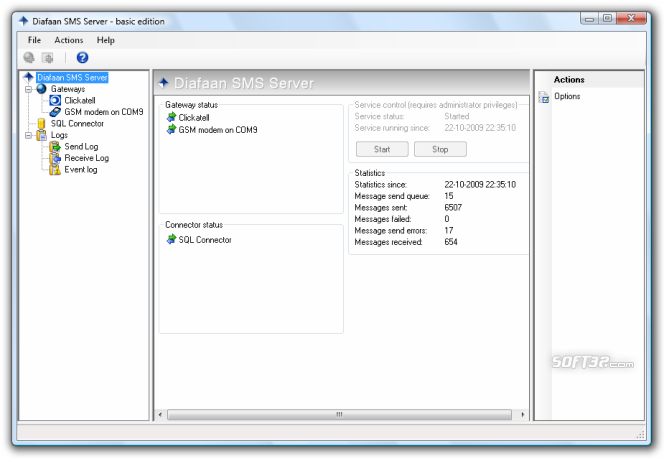Click Messages sent value 6507
Viewport: 664px width, 459px height.
(453, 207)
